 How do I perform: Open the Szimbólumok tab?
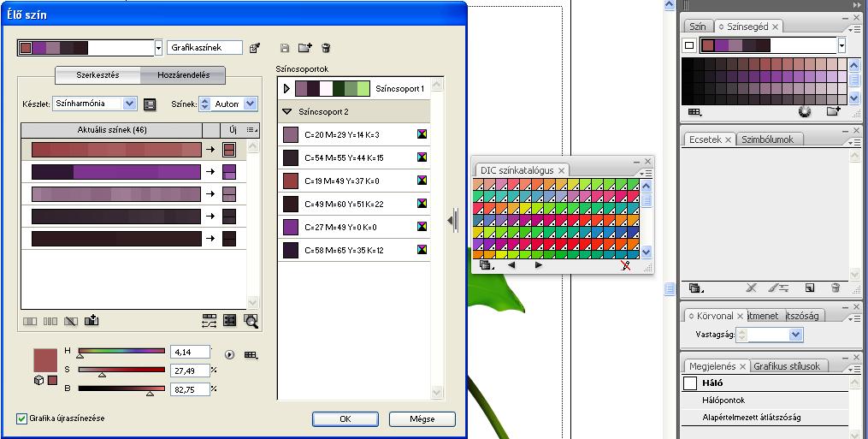pos(767,139)
